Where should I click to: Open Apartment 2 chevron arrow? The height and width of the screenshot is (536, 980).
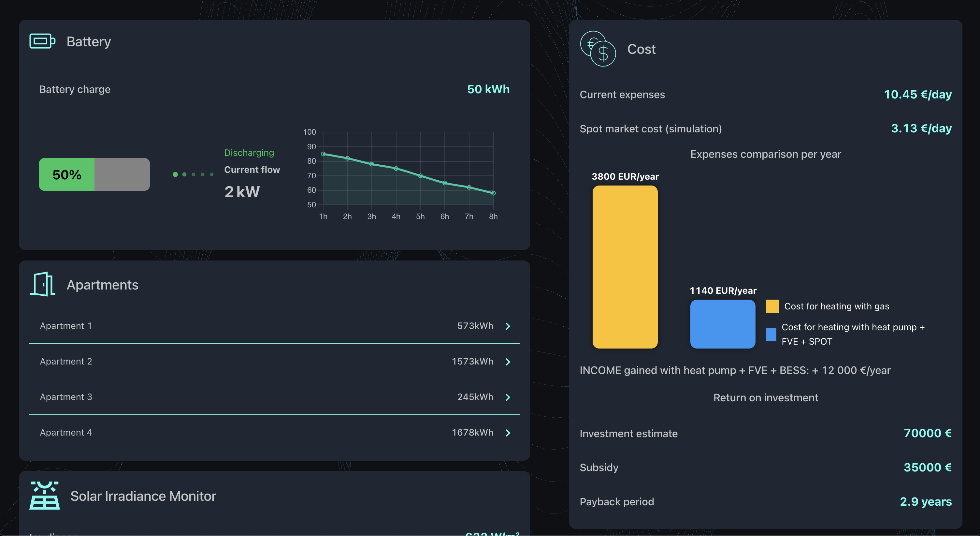pos(508,362)
